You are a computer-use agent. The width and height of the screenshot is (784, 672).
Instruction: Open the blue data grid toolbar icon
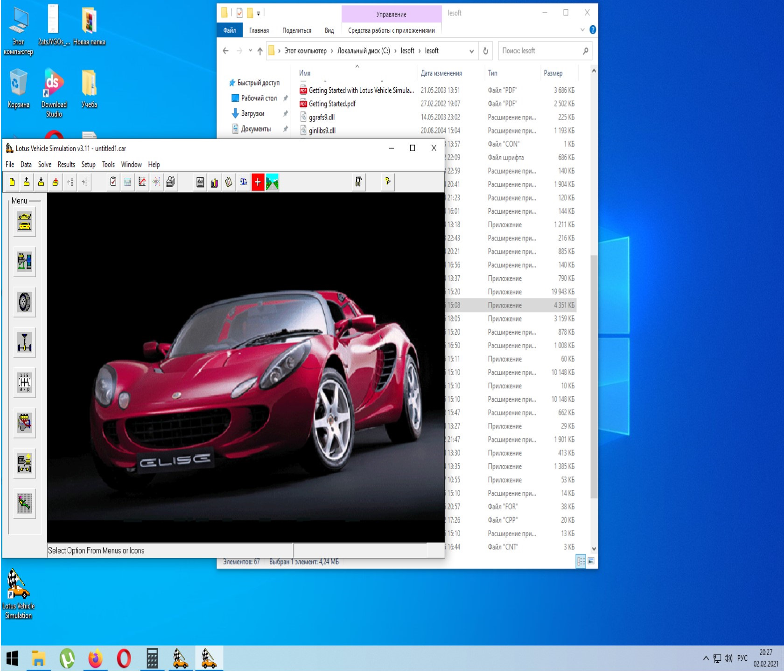pyautogui.click(x=127, y=182)
